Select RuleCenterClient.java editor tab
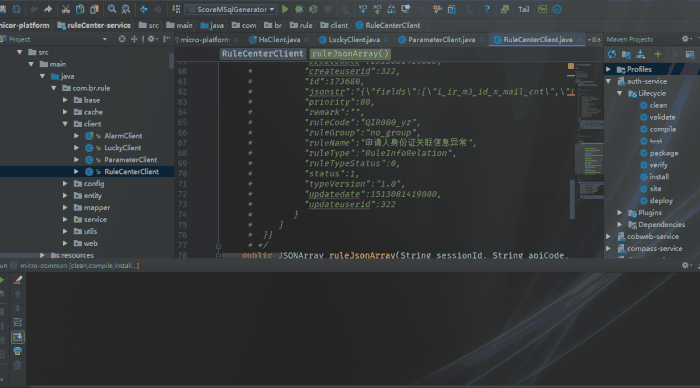 (538, 40)
